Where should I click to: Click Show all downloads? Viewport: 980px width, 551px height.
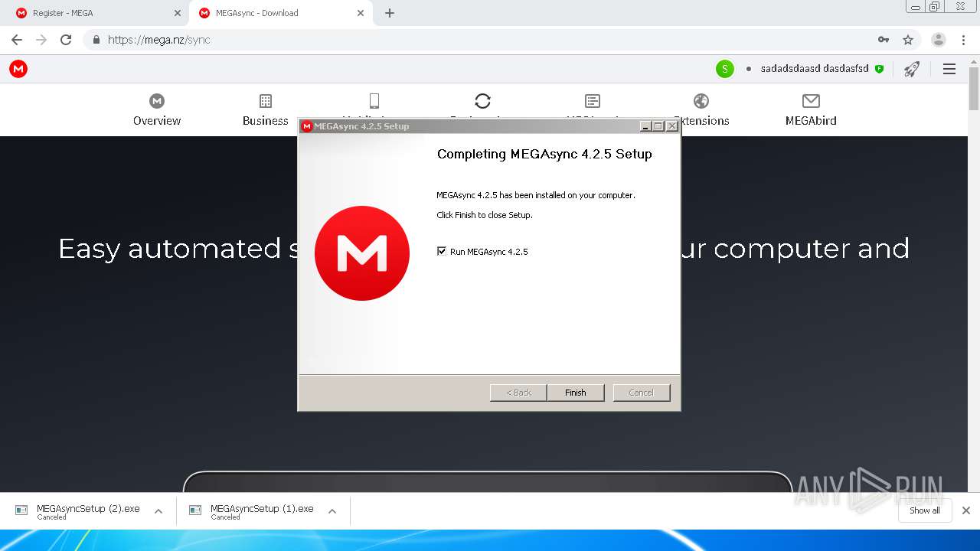tap(925, 510)
